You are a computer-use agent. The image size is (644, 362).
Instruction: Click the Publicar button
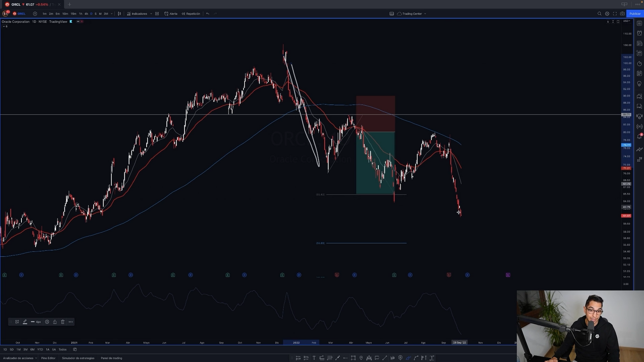tap(635, 14)
